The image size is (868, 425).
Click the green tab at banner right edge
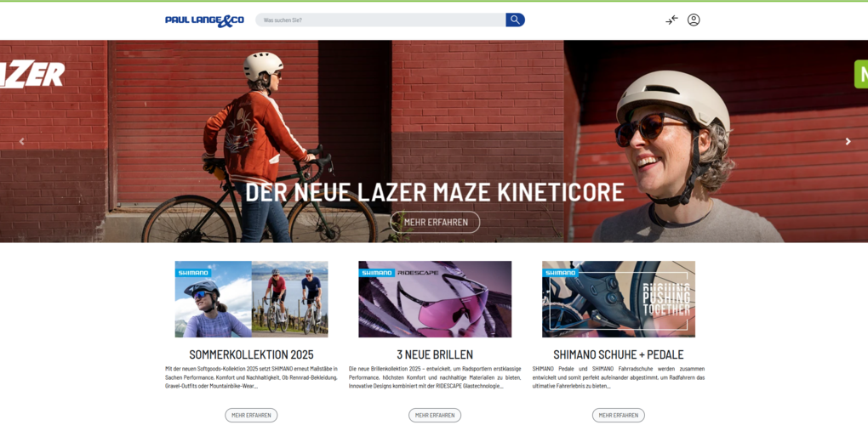click(861, 74)
